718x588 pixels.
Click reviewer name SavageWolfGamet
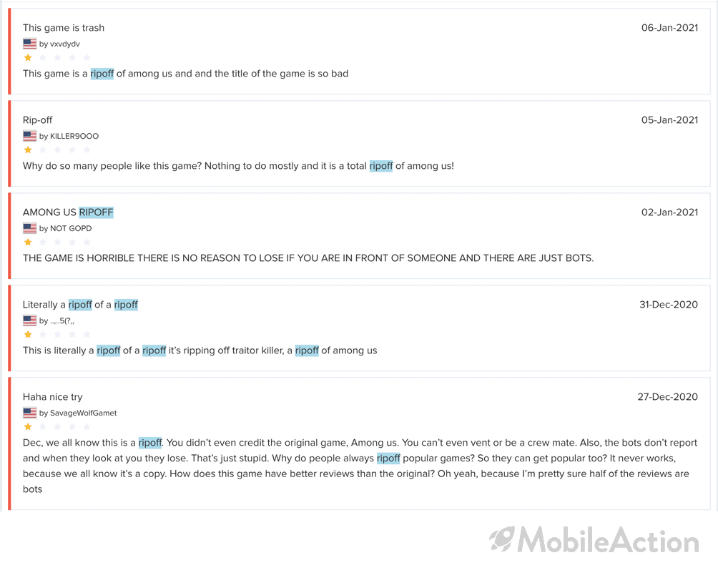(84, 413)
